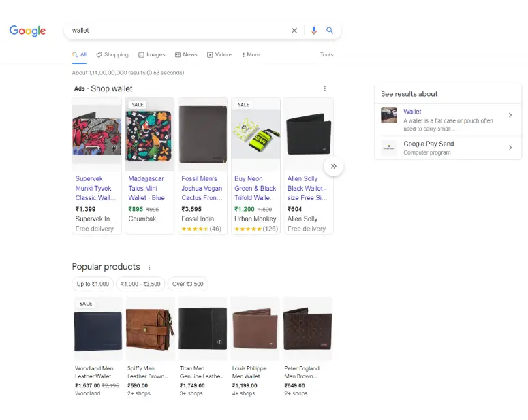Expand Google Pay Send chevron arrow

coord(510,148)
